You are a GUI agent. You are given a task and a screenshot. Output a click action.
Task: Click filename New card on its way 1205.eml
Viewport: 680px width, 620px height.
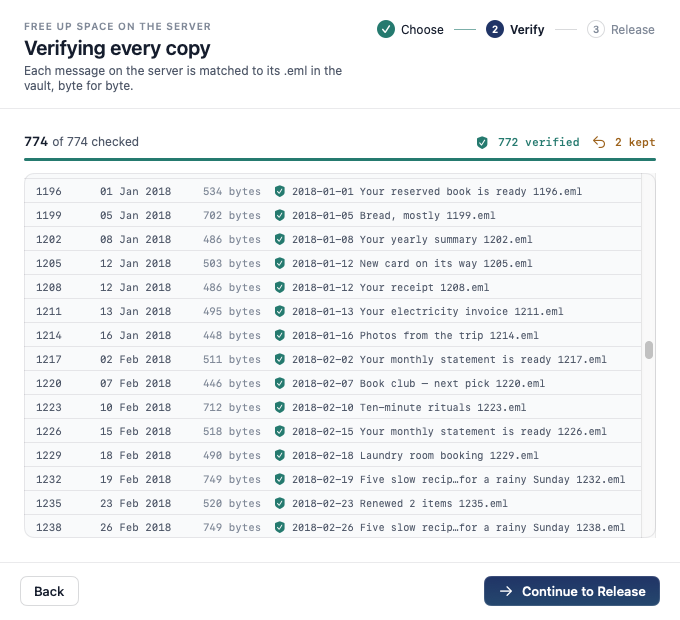tap(412, 263)
